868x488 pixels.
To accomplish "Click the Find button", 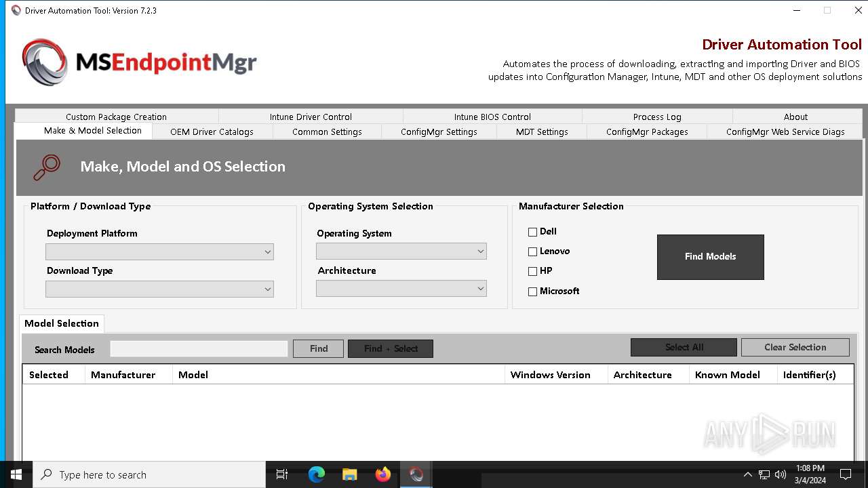I will (319, 348).
